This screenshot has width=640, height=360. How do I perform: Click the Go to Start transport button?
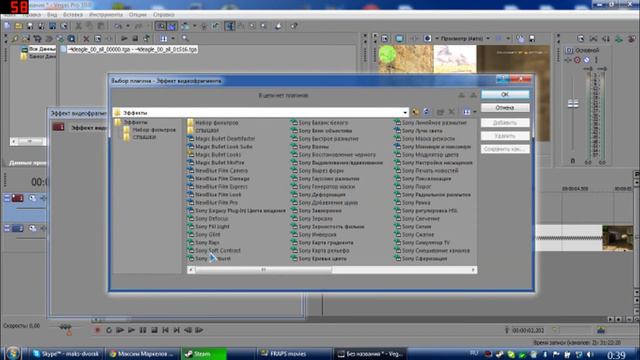pyautogui.click(x=165, y=330)
